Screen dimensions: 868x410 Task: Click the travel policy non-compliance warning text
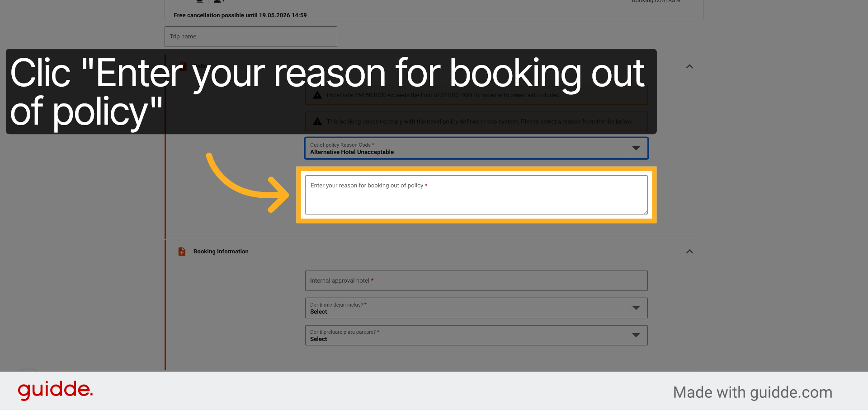pyautogui.click(x=480, y=121)
